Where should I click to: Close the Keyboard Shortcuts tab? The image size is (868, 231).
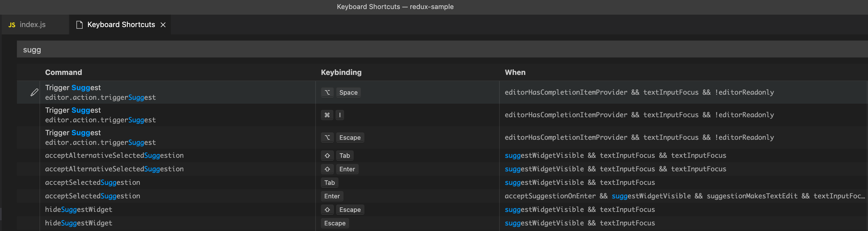tap(163, 25)
